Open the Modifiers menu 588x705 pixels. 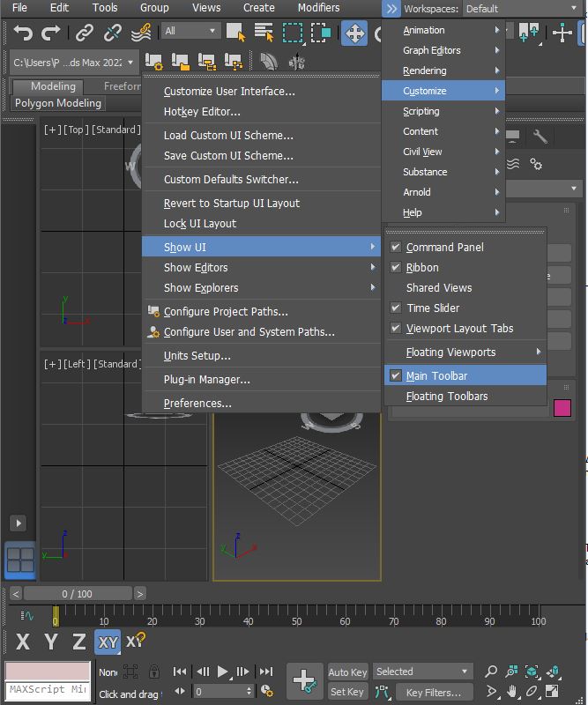[x=318, y=8]
